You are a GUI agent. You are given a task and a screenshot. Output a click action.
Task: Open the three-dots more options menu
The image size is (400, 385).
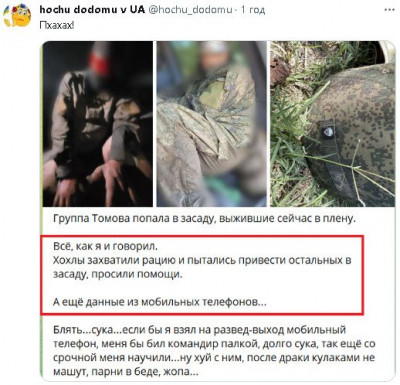point(389,10)
